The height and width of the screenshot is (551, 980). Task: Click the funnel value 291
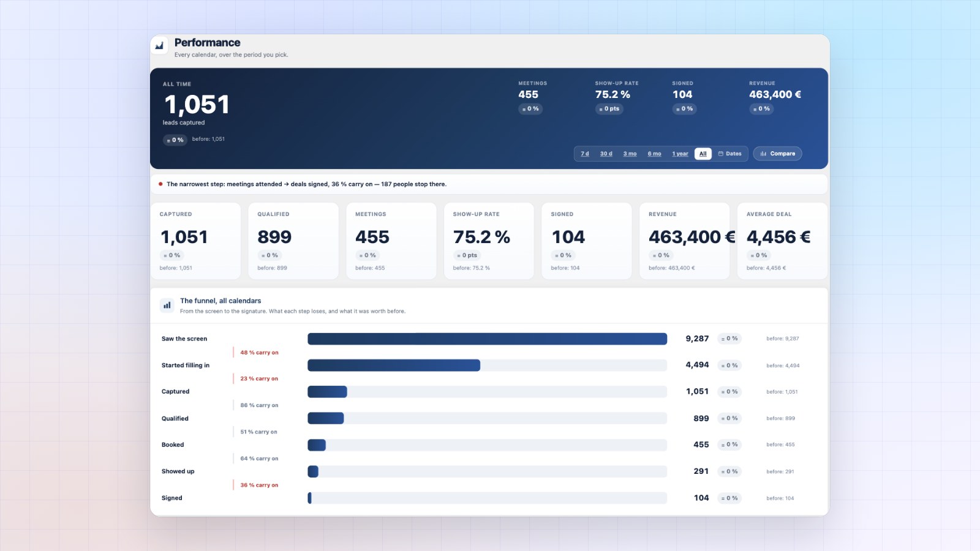(x=701, y=471)
